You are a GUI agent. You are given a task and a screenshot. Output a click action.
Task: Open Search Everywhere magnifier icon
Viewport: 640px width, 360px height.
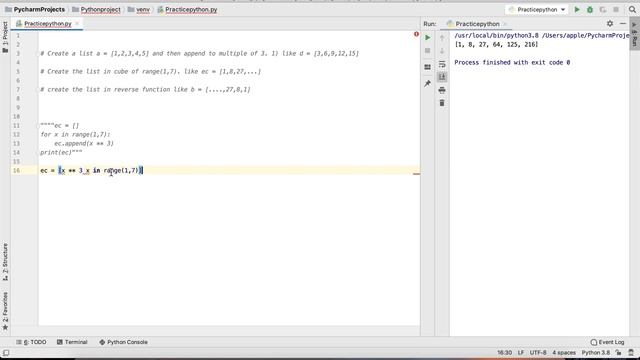[632, 9]
